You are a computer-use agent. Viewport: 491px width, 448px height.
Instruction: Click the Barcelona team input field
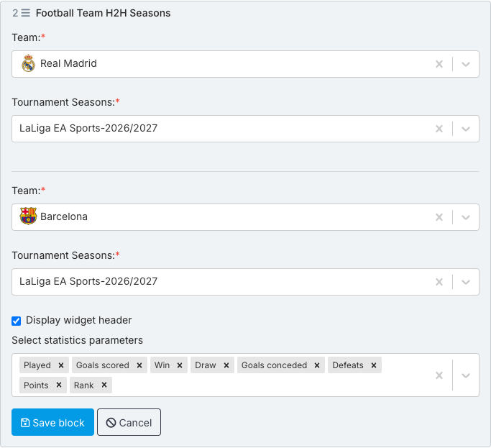coord(246,217)
